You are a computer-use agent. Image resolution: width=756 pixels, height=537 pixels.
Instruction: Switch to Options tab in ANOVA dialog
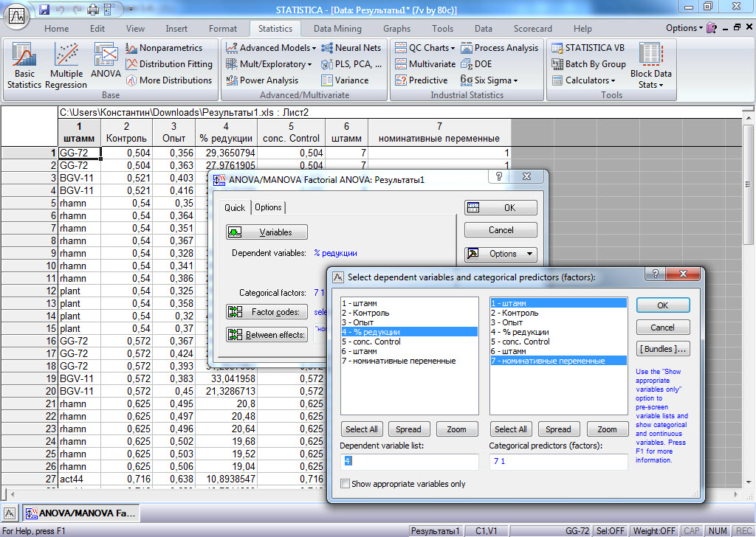coord(268,207)
